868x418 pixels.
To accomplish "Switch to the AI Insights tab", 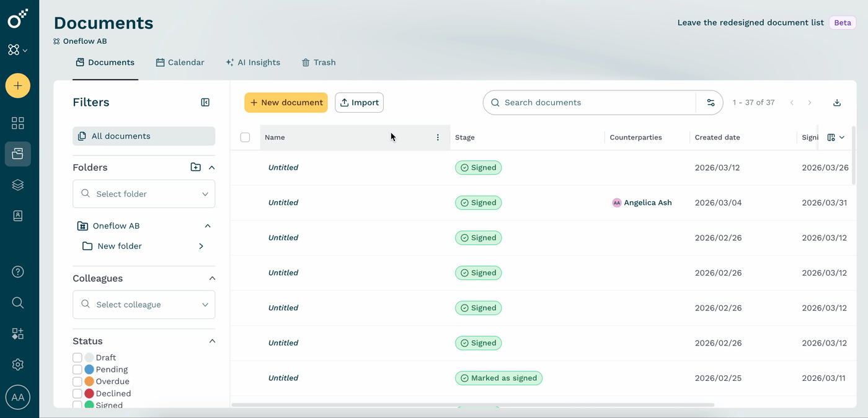I will (x=253, y=63).
